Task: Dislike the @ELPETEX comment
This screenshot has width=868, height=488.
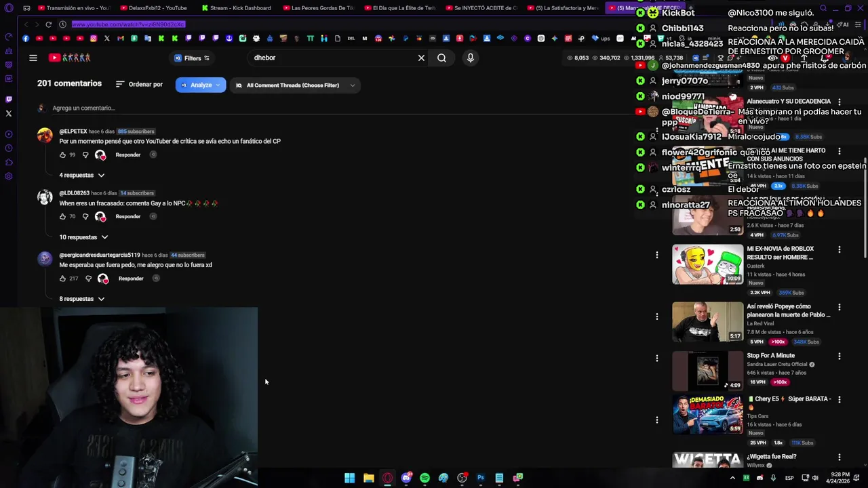Action: [85, 155]
